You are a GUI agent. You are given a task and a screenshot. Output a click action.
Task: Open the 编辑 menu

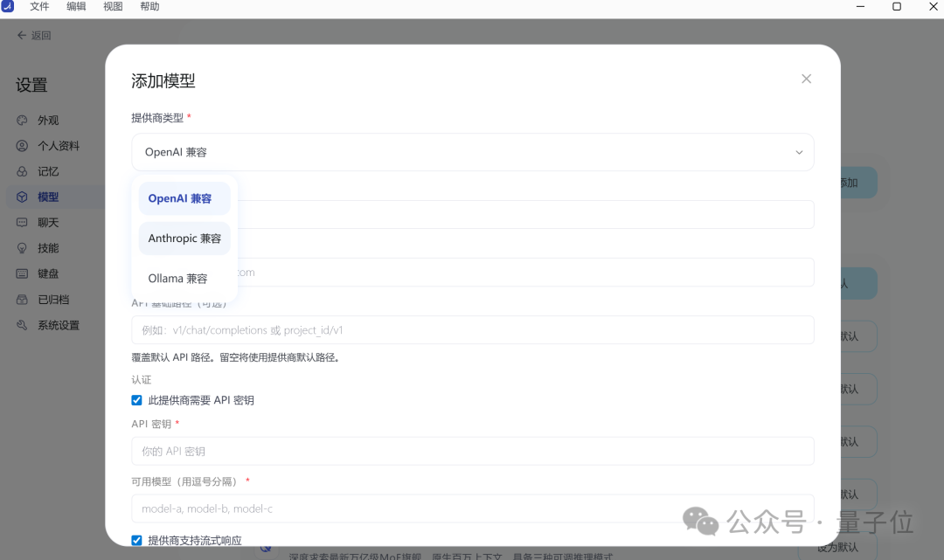point(76,7)
